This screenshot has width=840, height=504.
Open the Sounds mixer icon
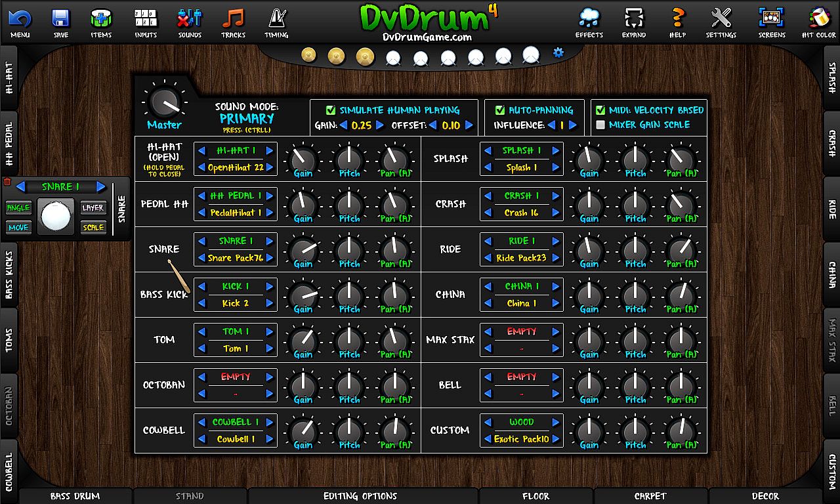[x=190, y=18]
